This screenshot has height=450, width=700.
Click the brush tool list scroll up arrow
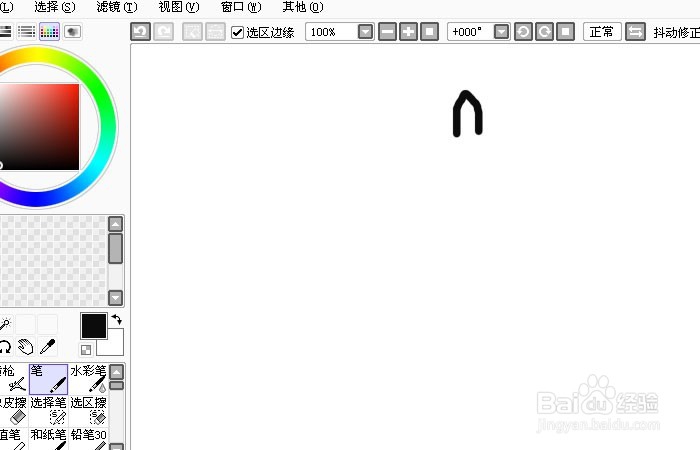tap(117, 371)
